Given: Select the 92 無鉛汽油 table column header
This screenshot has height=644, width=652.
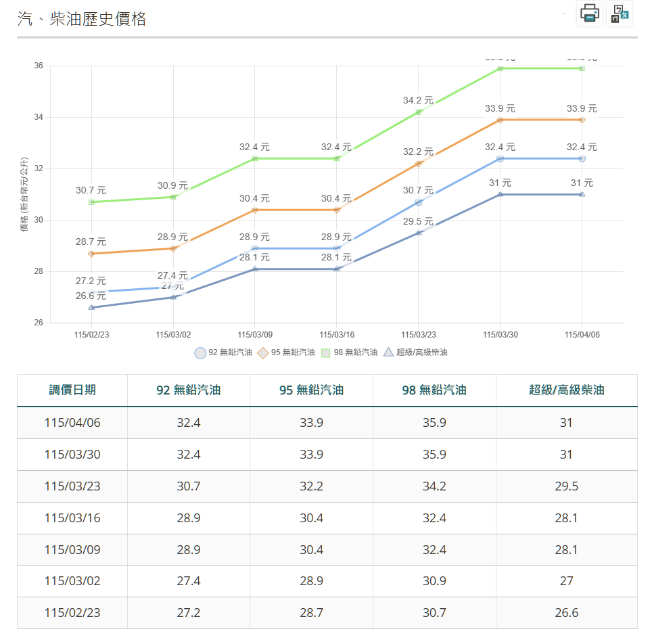Looking at the screenshot, I should pos(189,390).
